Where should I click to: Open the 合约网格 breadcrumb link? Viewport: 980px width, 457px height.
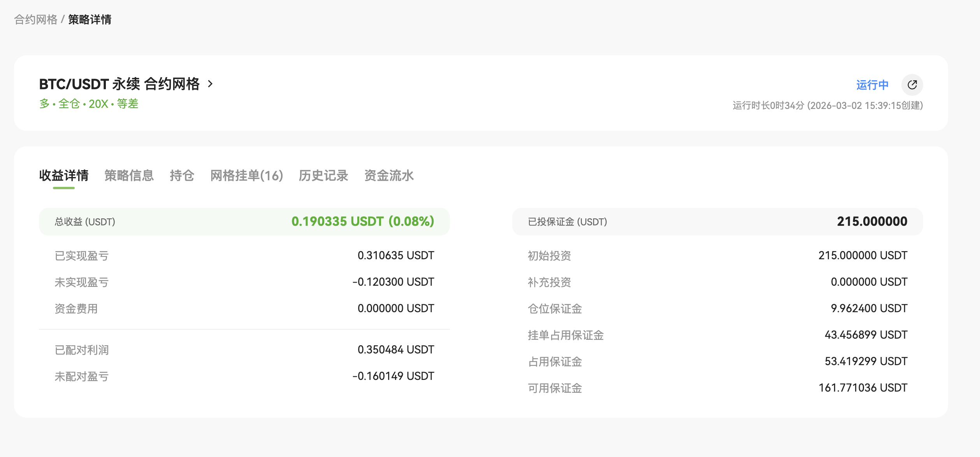point(36,19)
